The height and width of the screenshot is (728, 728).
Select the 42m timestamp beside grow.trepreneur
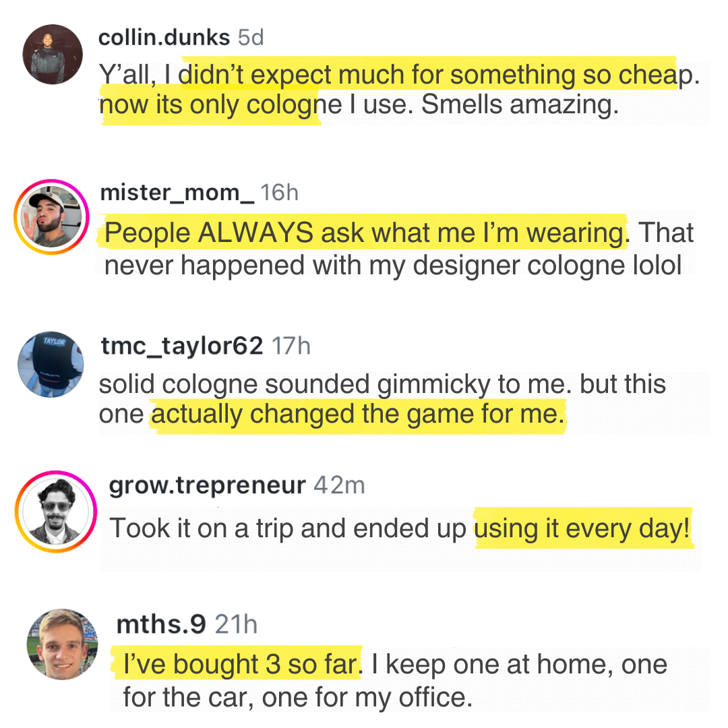(339, 485)
